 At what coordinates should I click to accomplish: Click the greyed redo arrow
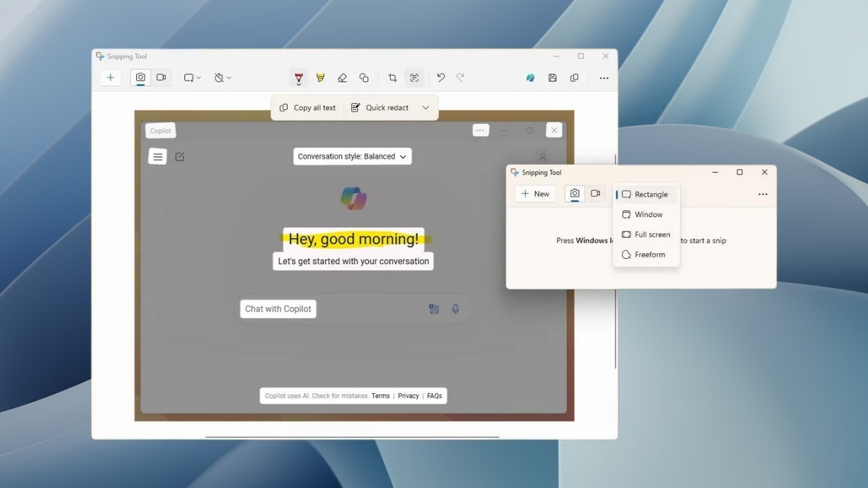[460, 78]
